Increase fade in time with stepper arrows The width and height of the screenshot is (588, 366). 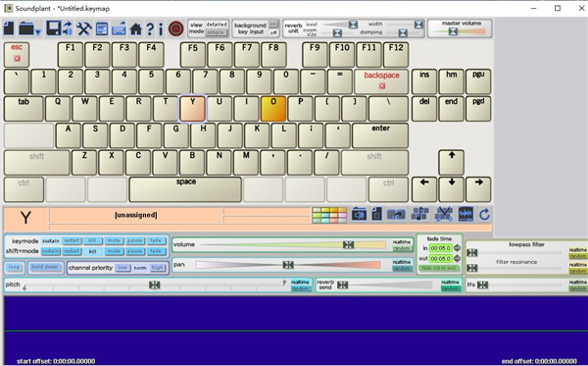[x=457, y=247]
